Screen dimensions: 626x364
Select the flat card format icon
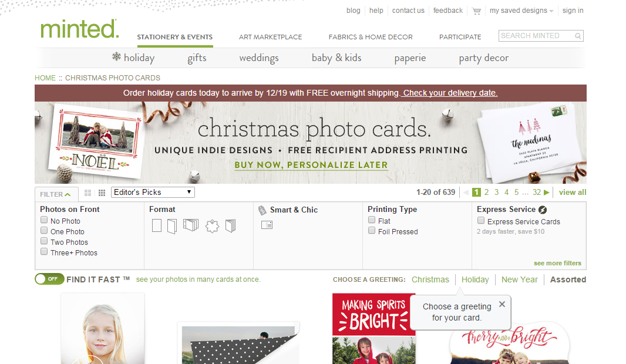[157, 225]
